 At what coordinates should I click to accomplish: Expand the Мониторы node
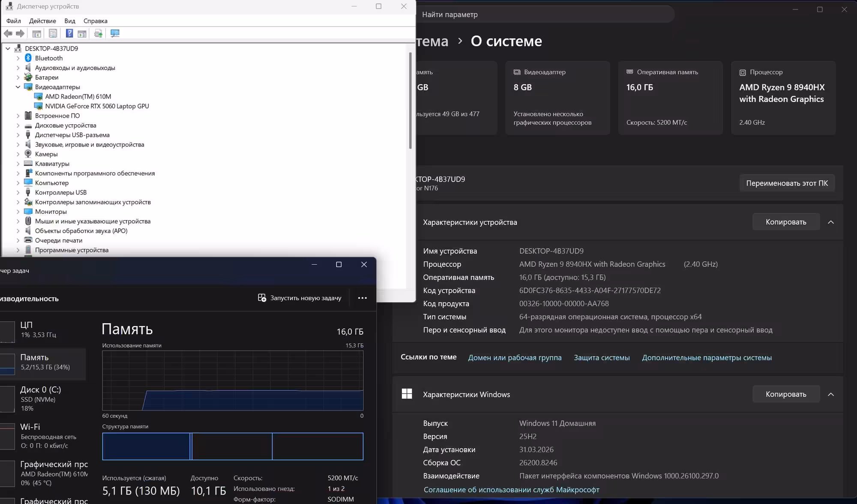click(18, 211)
